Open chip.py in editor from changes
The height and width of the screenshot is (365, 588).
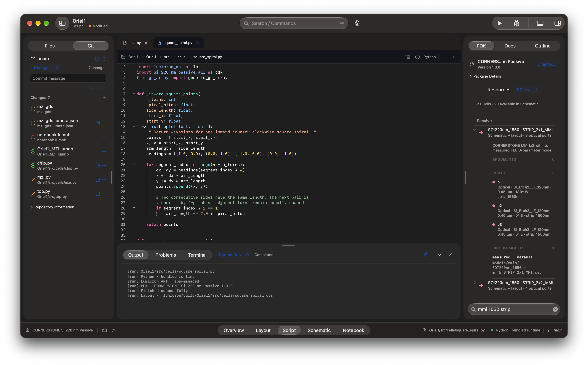[98, 166]
